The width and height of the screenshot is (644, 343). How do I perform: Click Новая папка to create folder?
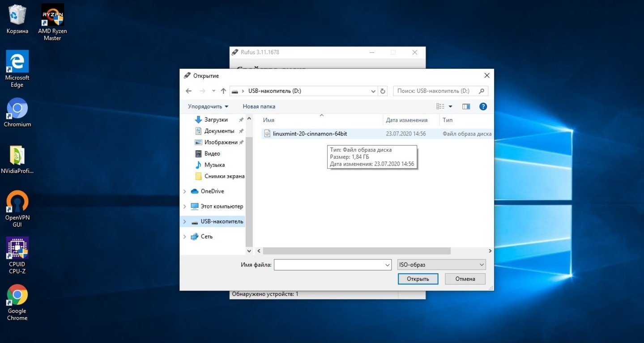click(x=259, y=106)
